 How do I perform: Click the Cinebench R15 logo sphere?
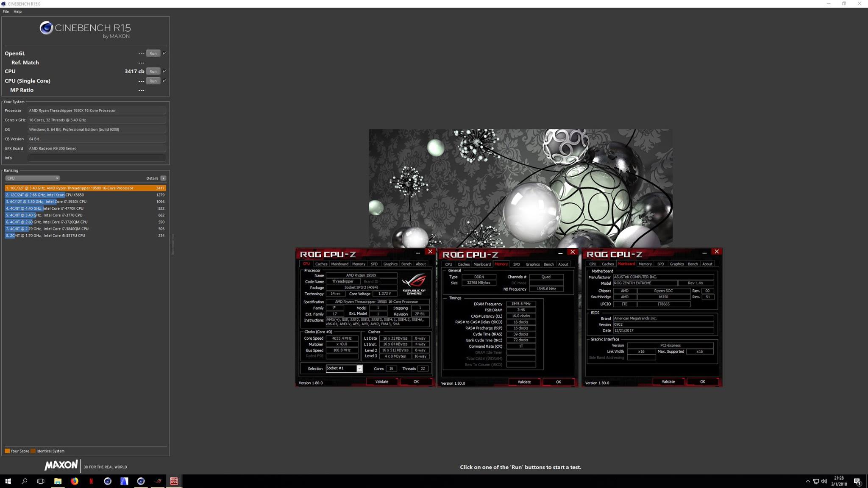tap(46, 28)
